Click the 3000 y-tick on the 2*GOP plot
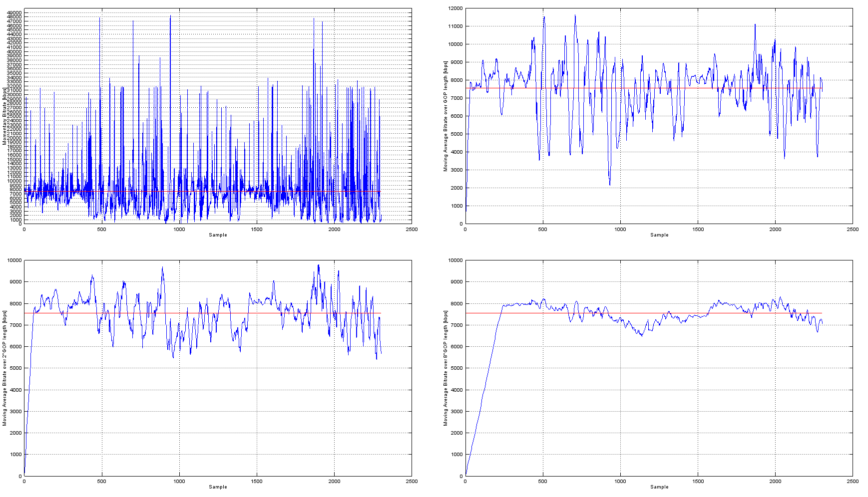 tap(16, 412)
